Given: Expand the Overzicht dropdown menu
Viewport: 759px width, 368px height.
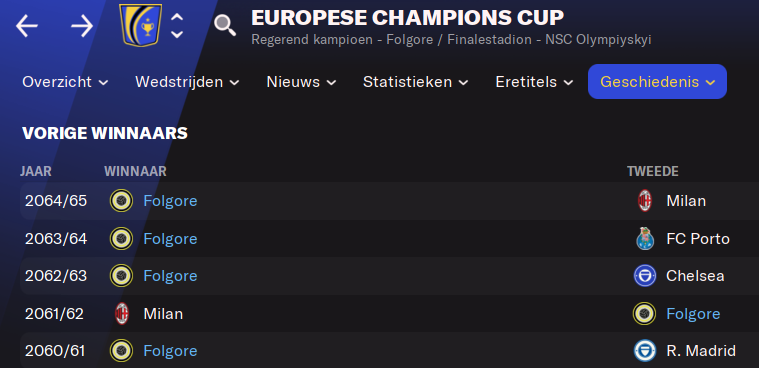Looking at the screenshot, I should 65,82.
